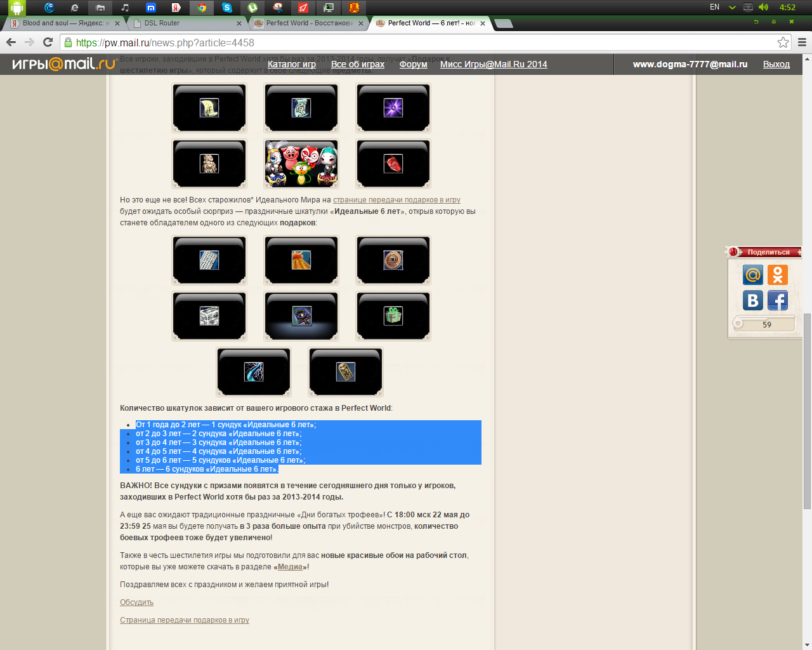This screenshot has width=812, height=650.
Task: Open the red paper-plane app in the taskbar
Action: tap(303, 8)
